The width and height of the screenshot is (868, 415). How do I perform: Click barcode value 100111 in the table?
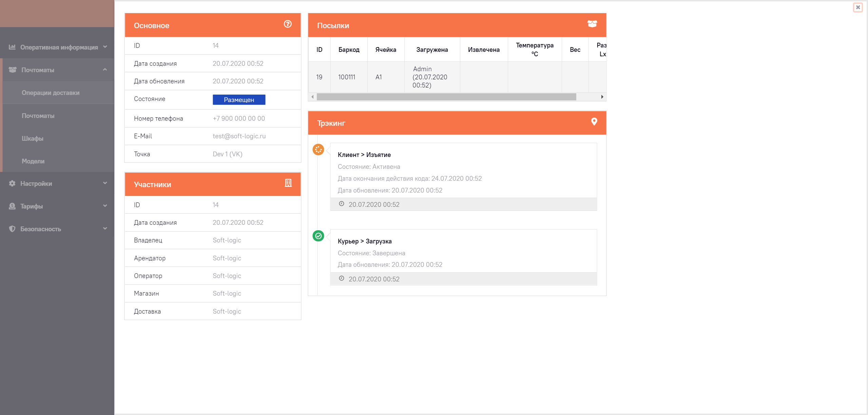347,77
